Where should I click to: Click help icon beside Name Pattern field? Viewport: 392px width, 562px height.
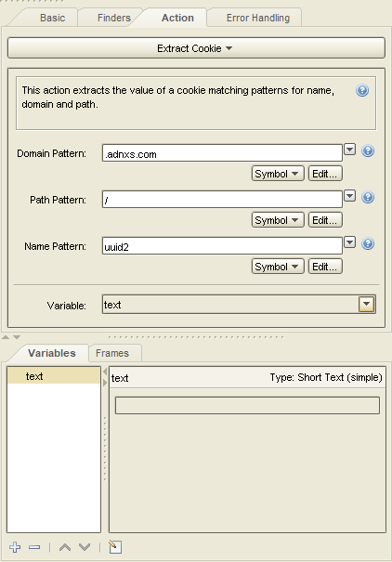(x=368, y=243)
